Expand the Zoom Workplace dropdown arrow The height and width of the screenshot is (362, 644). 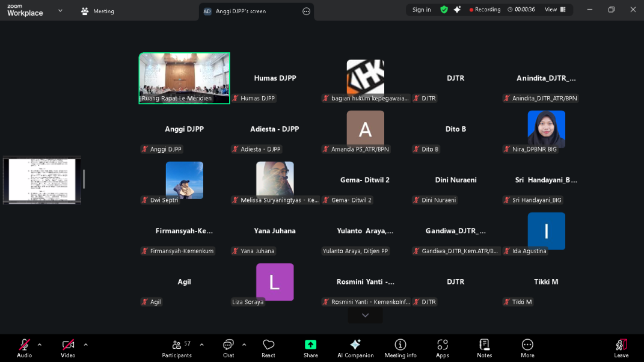[x=59, y=11]
